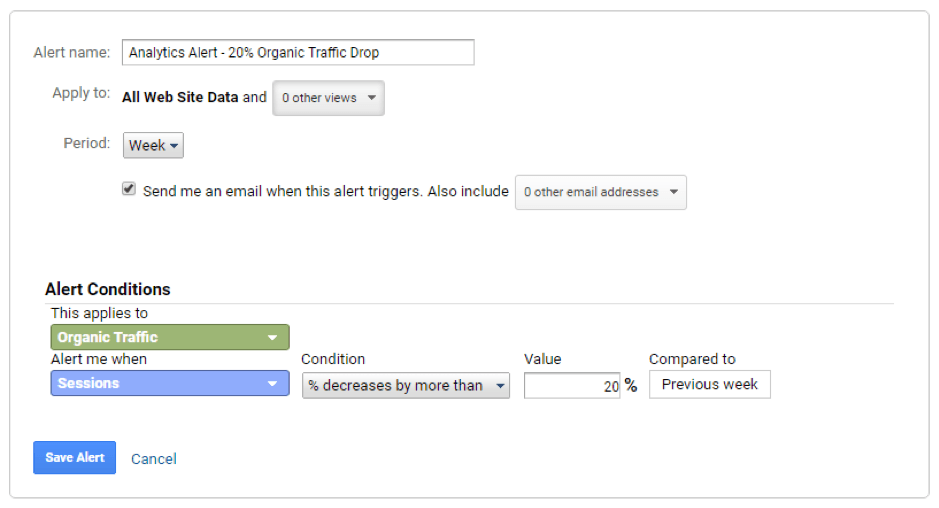Open the Period 'Week' dropdown
Screen dimensions: 939x508
[153, 146]
